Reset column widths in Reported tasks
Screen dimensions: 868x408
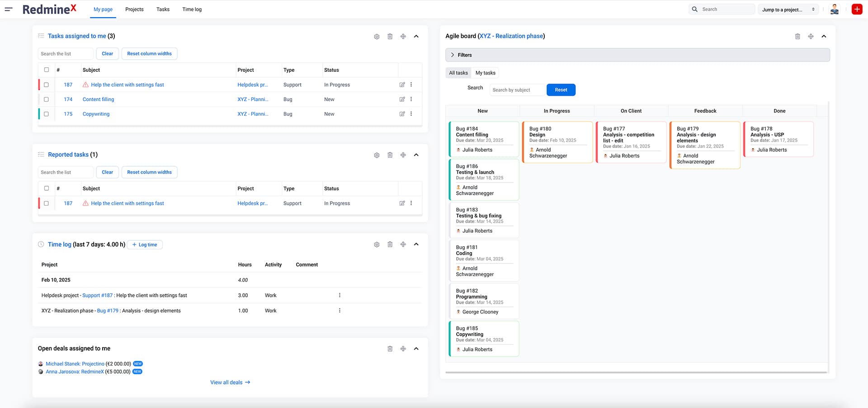pyautogui.click(x=149, y=172)
